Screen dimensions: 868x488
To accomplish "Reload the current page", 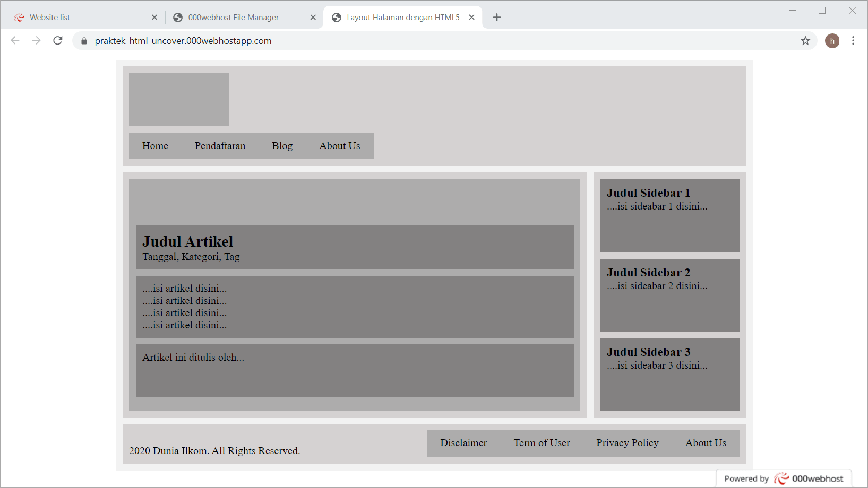I will click(x=58, y=41).
